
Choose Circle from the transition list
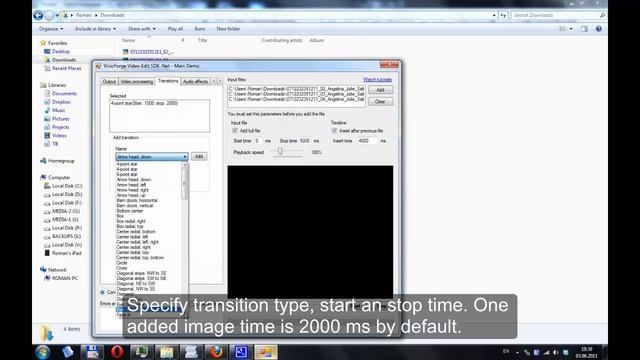coord(122,263)
